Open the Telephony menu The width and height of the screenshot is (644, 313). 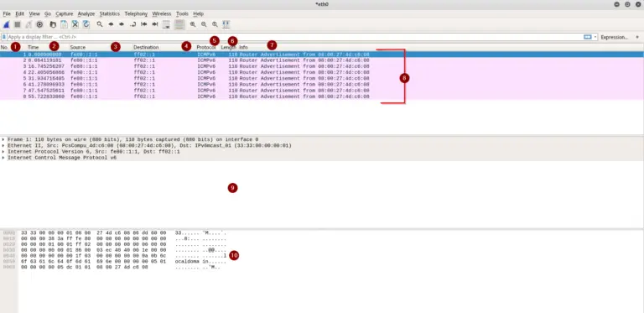(x=136, y=13)
